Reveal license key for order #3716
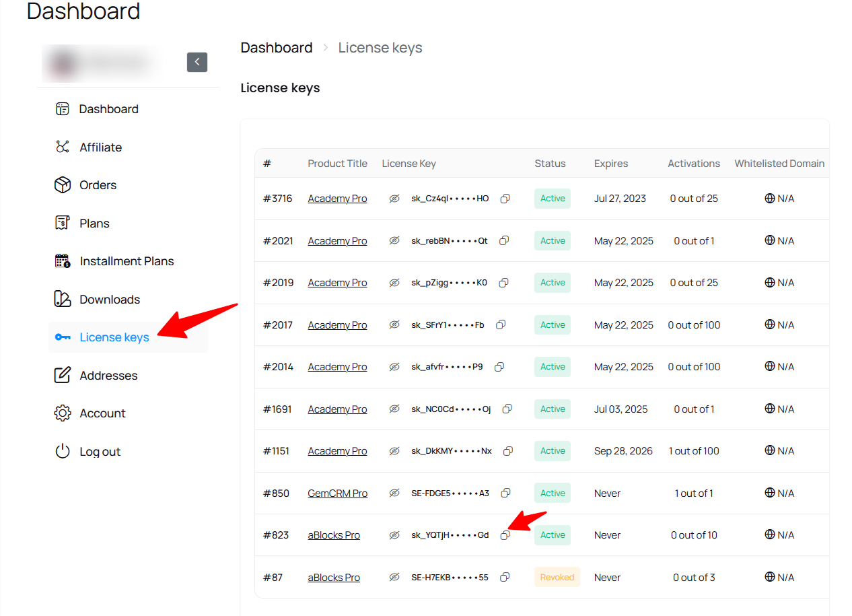The width and height of the screenshot is (852, 616). pyautogui.click(x=394, y=199)
